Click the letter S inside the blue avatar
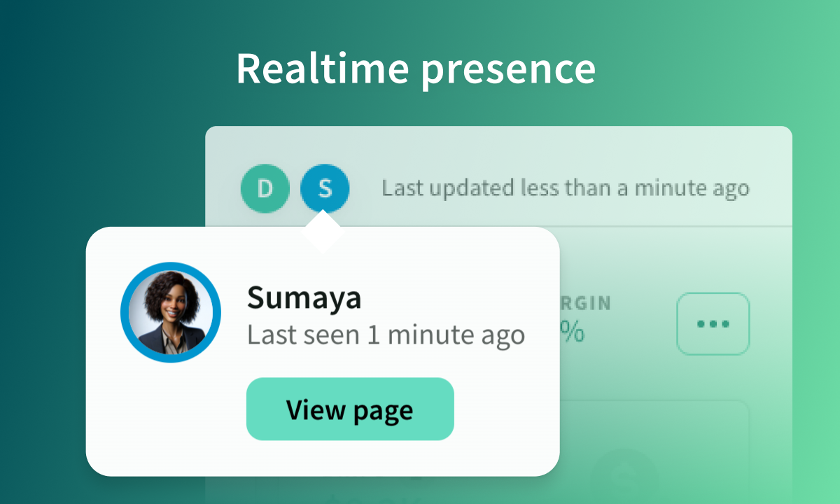The height and width of the screenshot is (504, 840). [325, 188]
